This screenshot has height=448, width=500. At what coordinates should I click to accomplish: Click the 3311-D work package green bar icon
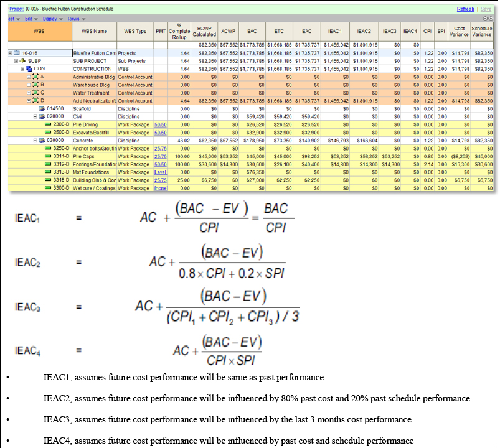point(48,156)
